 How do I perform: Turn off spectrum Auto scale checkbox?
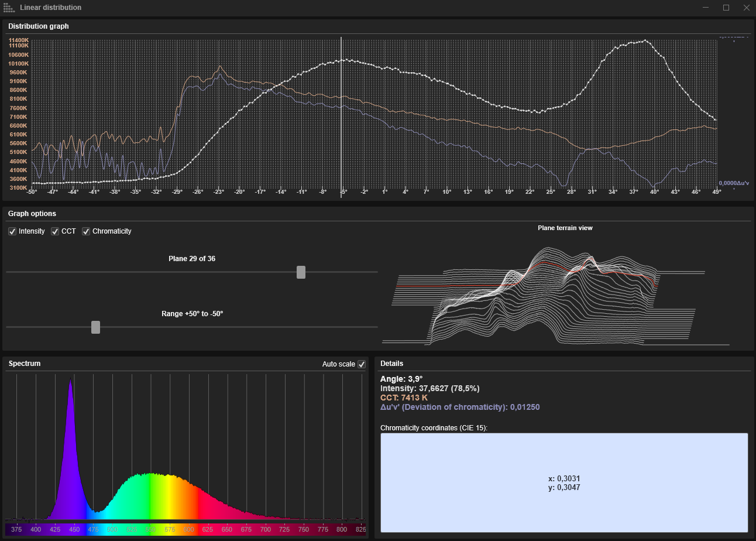(x=362, y=364)
